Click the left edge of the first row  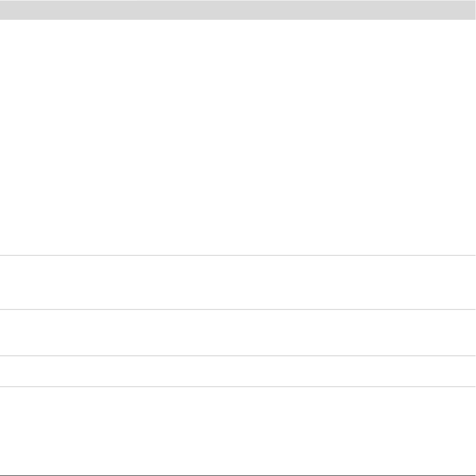2,138
